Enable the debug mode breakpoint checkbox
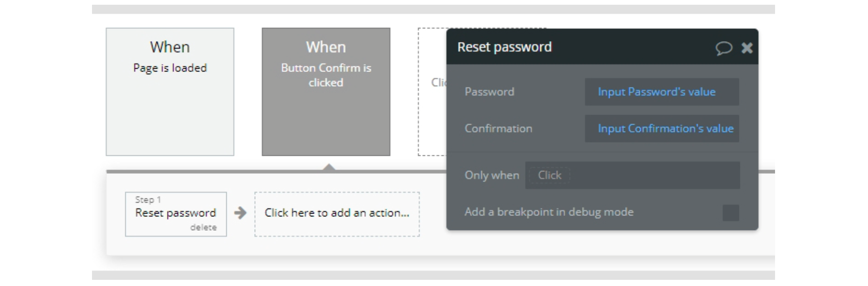Screen dimensions: 868x286 click(730, 213)
